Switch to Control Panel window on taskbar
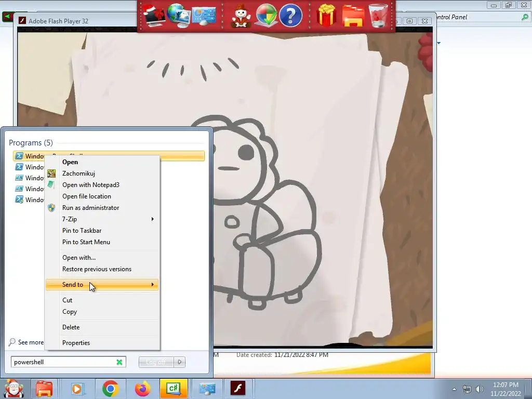The image size is (532, 399). (207, 389)
